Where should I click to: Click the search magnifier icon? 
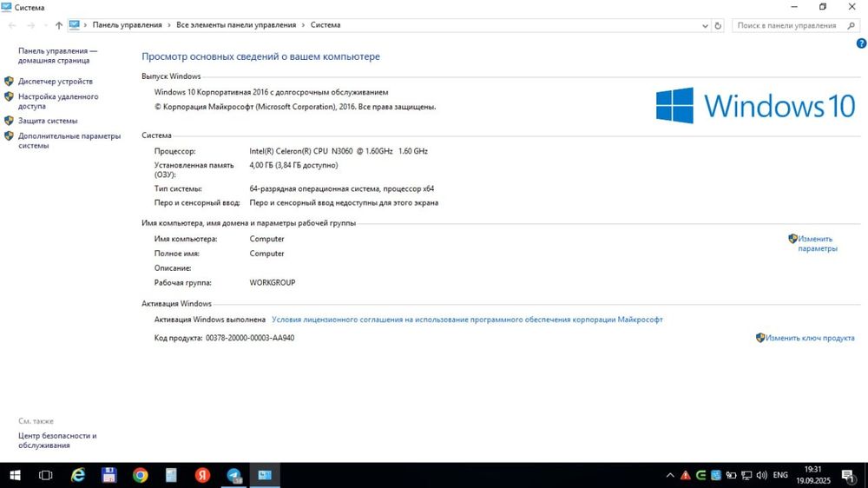click(852, 25)
